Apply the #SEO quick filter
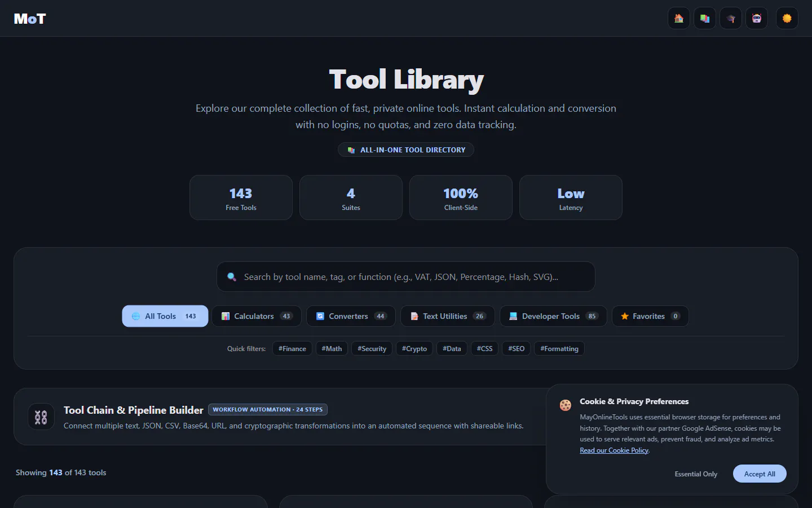 pyautogui.click(x=516, y=349)
